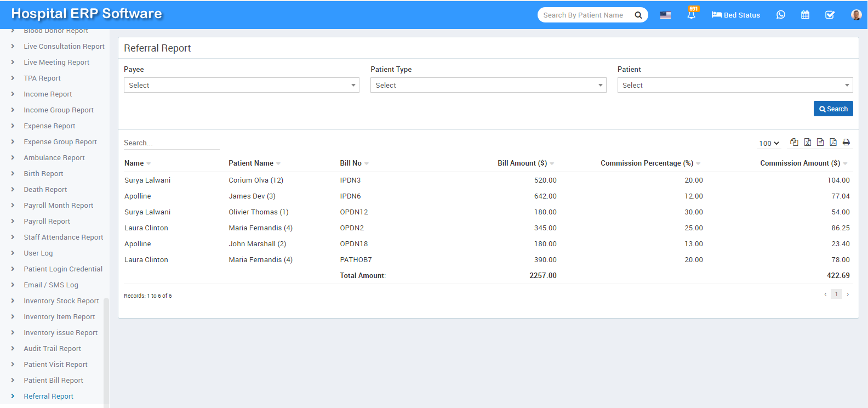Export table as CSV file

[820, 142]
